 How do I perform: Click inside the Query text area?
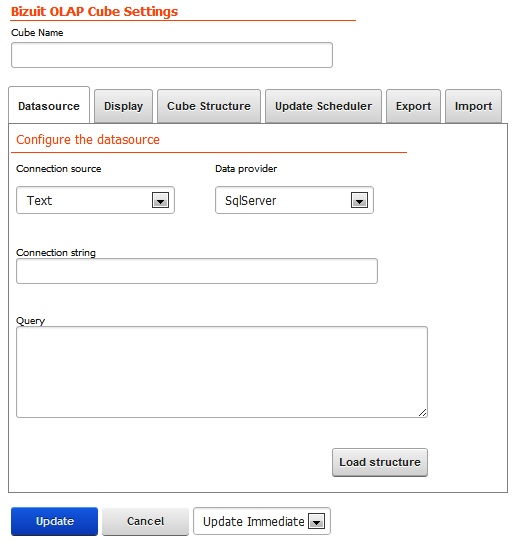222,372
